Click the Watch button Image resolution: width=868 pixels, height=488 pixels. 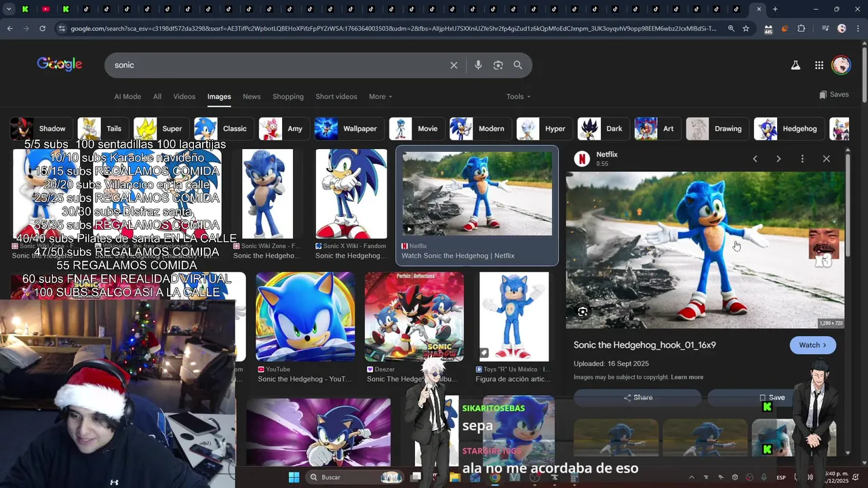pyautogui.click(x=812, y=345)
